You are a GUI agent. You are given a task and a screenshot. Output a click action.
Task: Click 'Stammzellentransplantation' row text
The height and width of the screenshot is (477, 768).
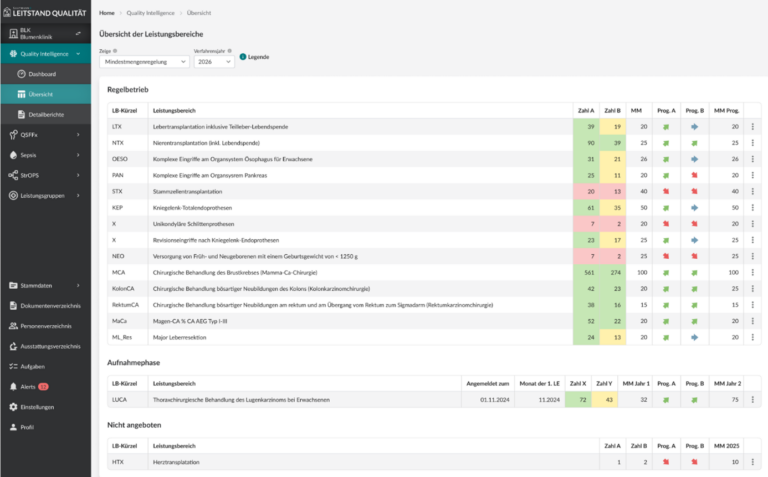coord(188,191)
